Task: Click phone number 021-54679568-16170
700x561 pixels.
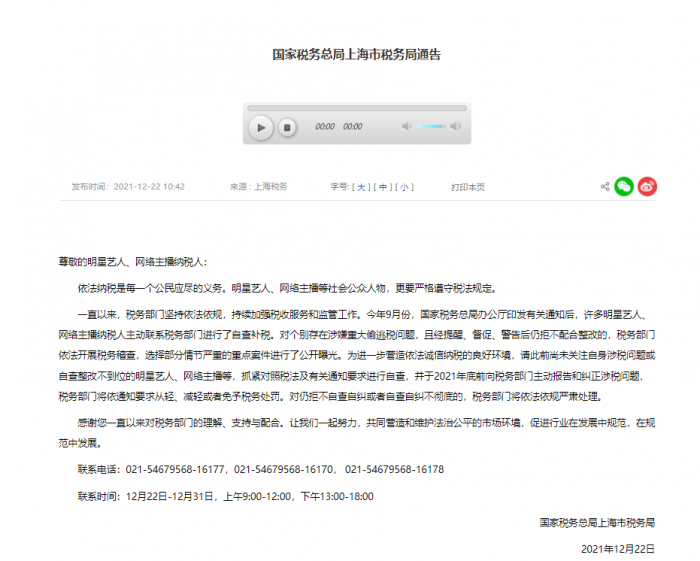Action: click(x=283, y=470)
